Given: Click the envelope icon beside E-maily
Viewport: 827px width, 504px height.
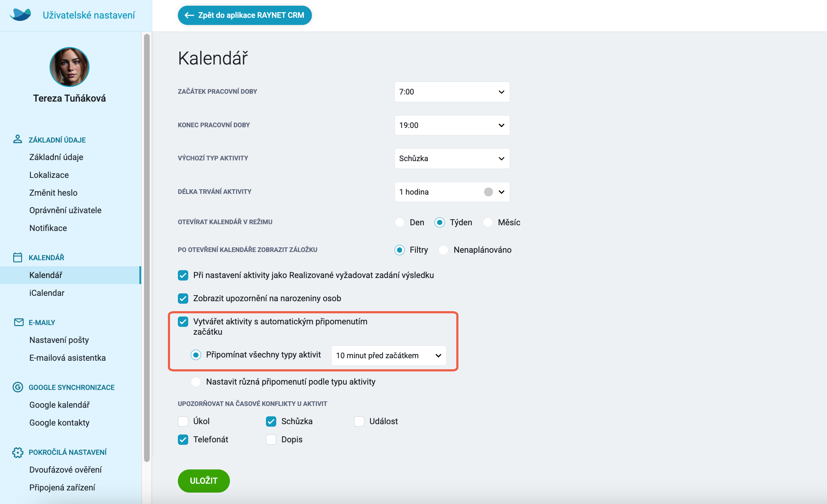Looking at the screenshot, I should coord(19,322).
